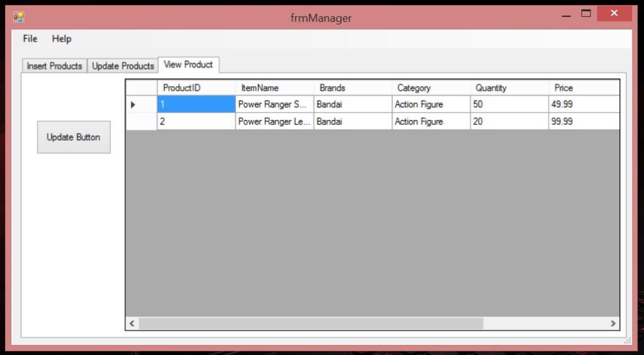
Task: Switch to the Update Products tab
Action: [x=123, y=66]
